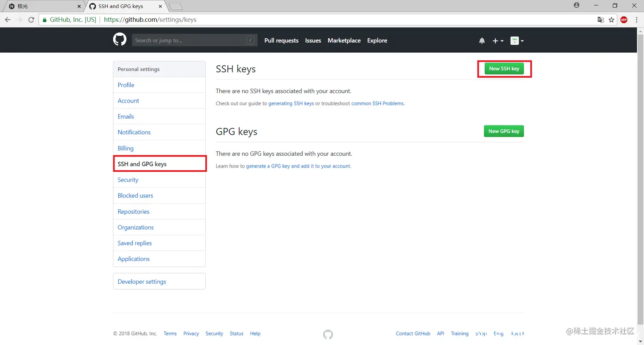Open Applications settings in sidebar
644x345 pixels.
(x=159, y=259)
